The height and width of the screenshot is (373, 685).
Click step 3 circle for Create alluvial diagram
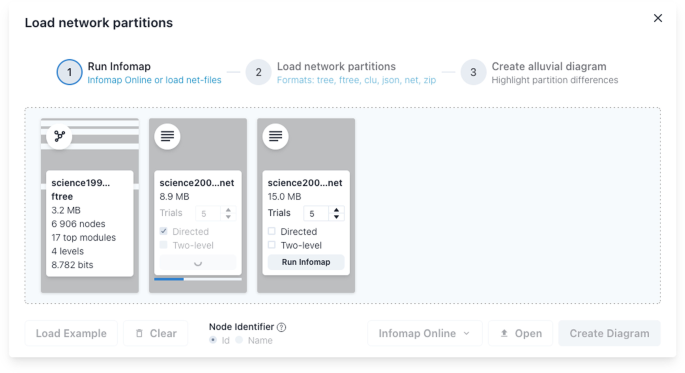(x=473, y=72)
